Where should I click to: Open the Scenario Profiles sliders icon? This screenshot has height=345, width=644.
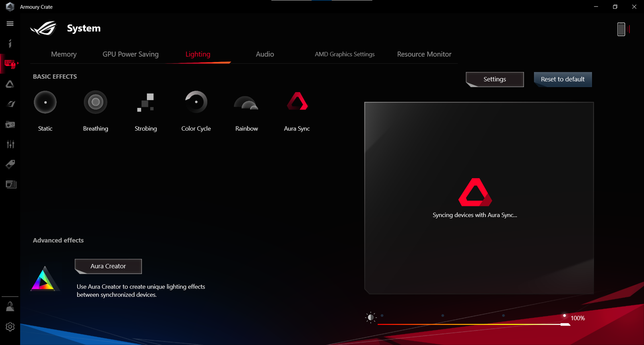tap(10, 144)
